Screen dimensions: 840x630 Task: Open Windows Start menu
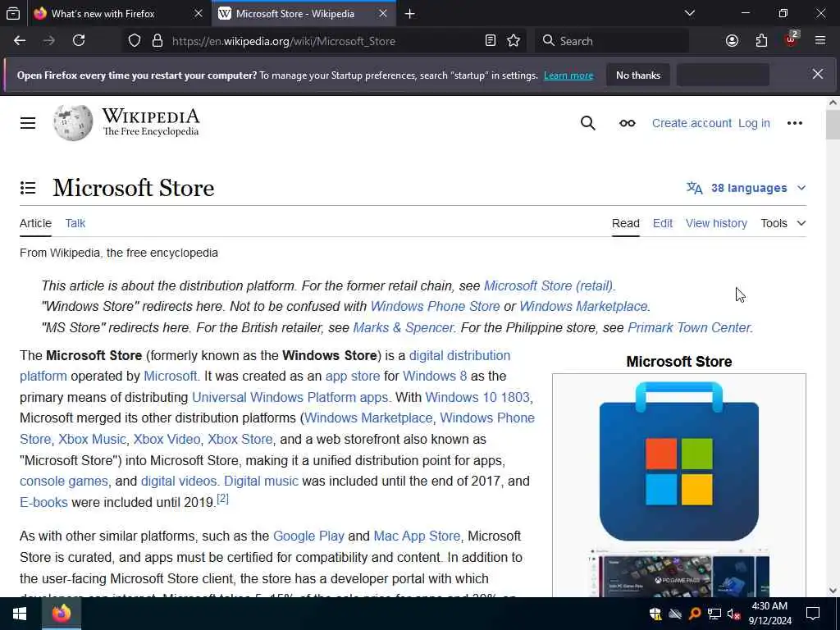[20, 614]
